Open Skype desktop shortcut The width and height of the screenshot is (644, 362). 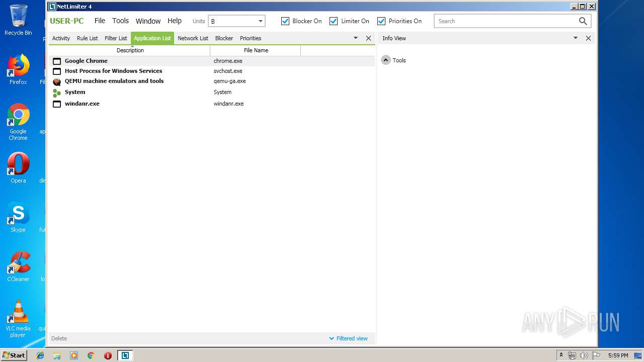[x=18, y=217]
